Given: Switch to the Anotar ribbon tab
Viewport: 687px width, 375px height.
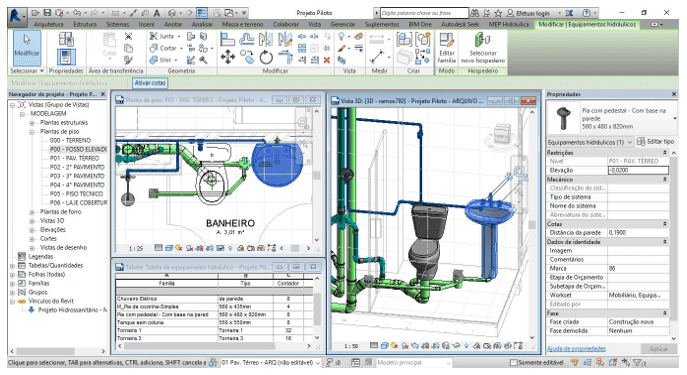Looking at the screenshot, I should tap(173, 25).
